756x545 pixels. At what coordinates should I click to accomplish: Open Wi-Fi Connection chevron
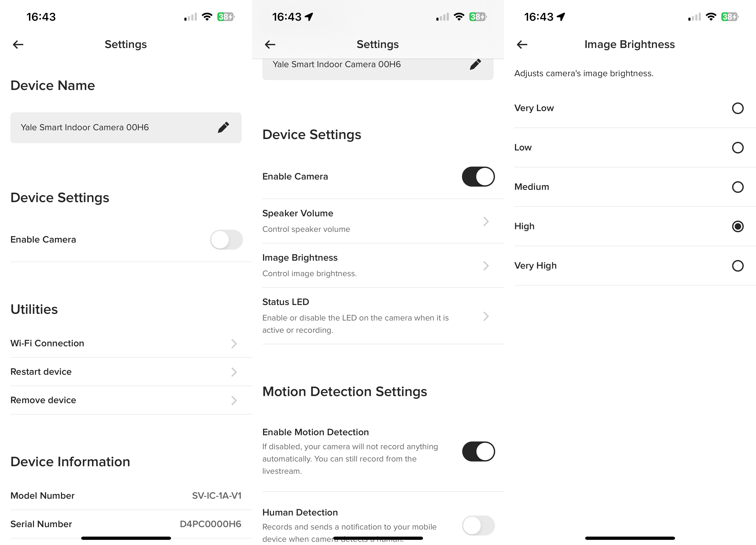click(x=234, y=344)
